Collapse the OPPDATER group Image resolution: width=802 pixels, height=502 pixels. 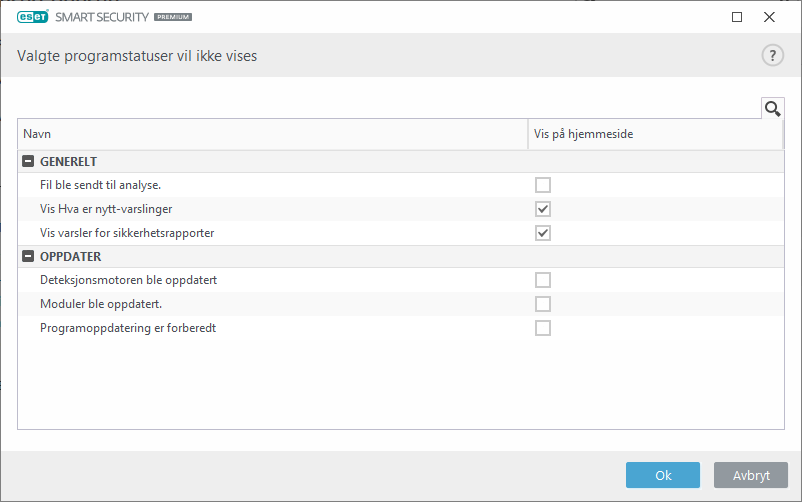(28, 256)
